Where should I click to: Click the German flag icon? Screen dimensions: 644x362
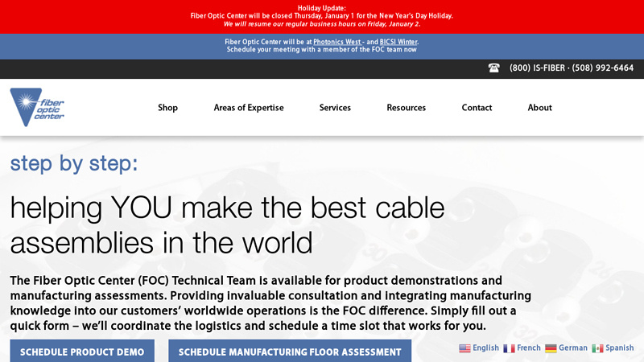551,348
